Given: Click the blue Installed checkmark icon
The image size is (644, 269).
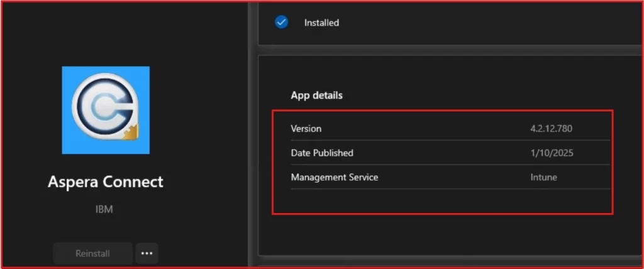Looking at the screenshot, I should click(281, 22).
